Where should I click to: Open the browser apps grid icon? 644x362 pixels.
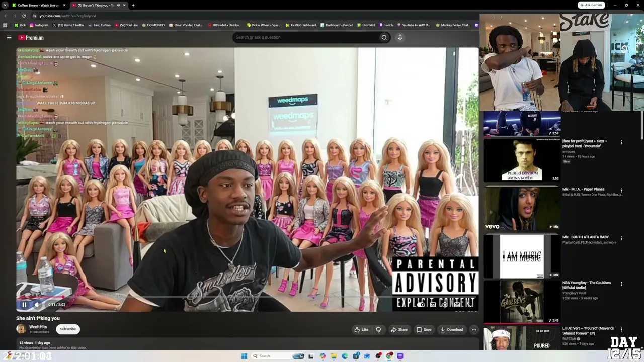[x=5, y=25]
